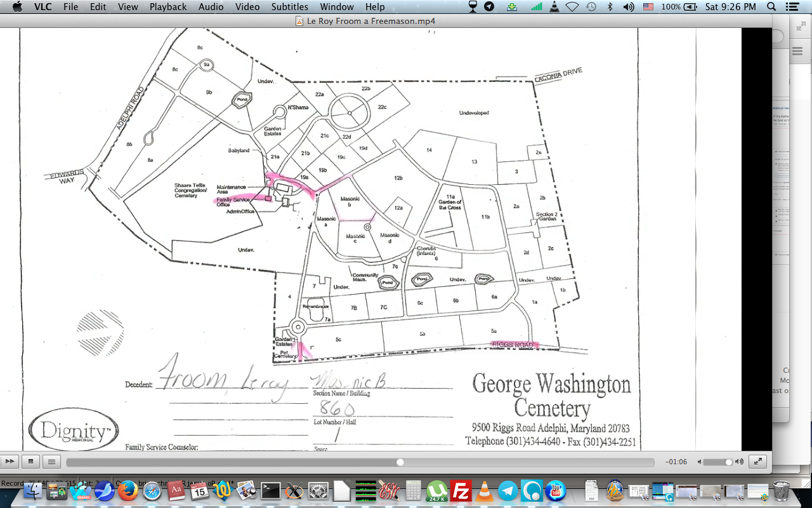The width and height of the screenshot is (812, 508).
Task: Open QuickTime Player in the Dock
Action: coord(532,491)
